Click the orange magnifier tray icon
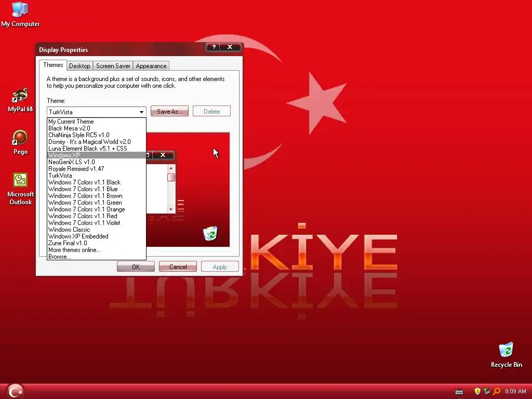Image resolution: width=532 pixels, height=399 pixels. point(497,391)
